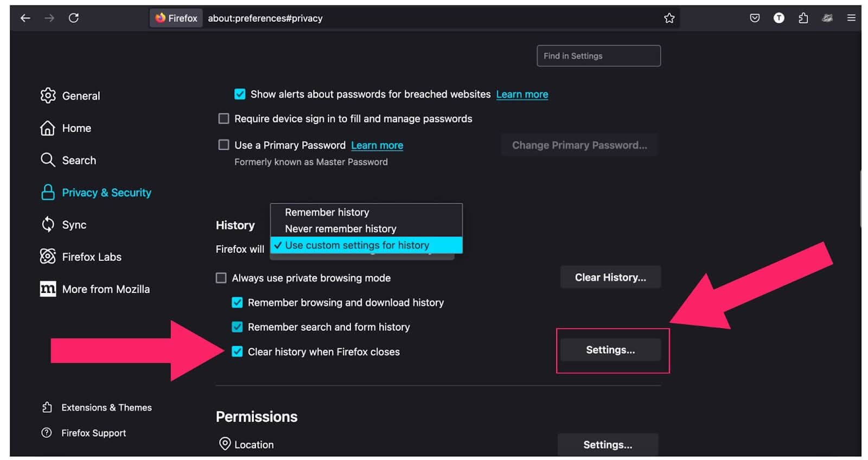Viewport: 868px width, 460px height.
Task: Select Privacy & Security category label
Action: (x=106, y=193)
